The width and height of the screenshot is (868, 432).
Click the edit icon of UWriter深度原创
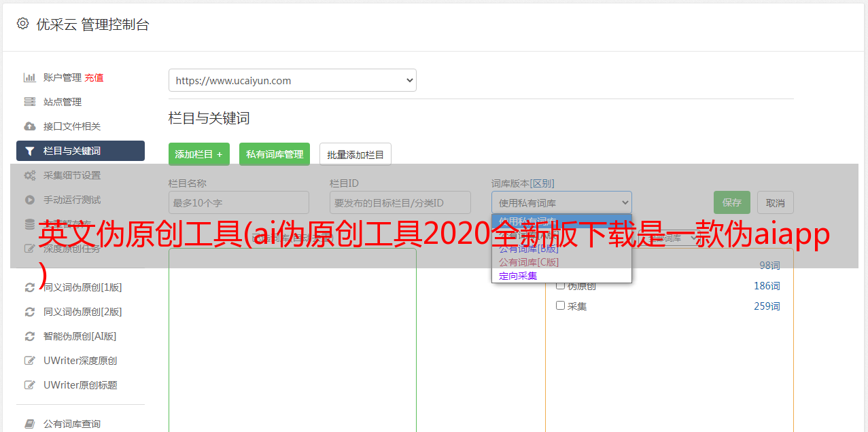click(x=30, y=361)
